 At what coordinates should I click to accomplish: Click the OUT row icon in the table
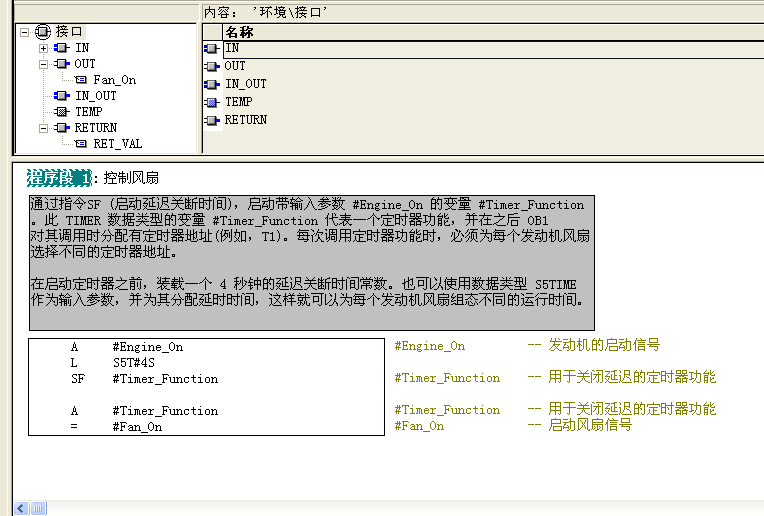(211, 66)
